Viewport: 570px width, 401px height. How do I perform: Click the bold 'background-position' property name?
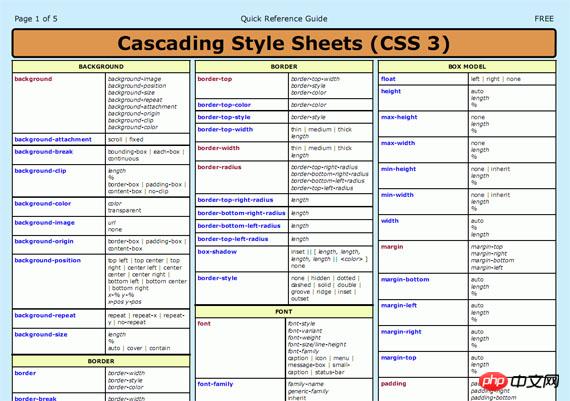click(48, 260)
